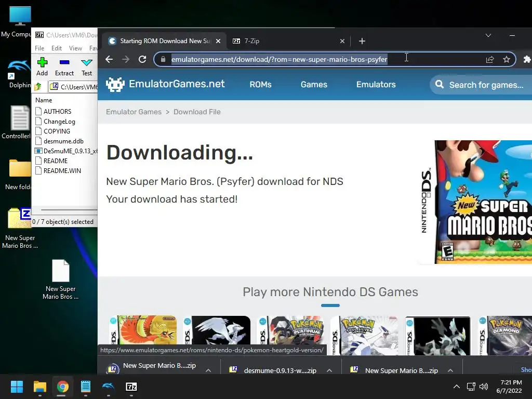This screenshot has width=532, height=399.
Task: Select ChangeLog file in 7-Zip
Action: (x=55, y=121)
